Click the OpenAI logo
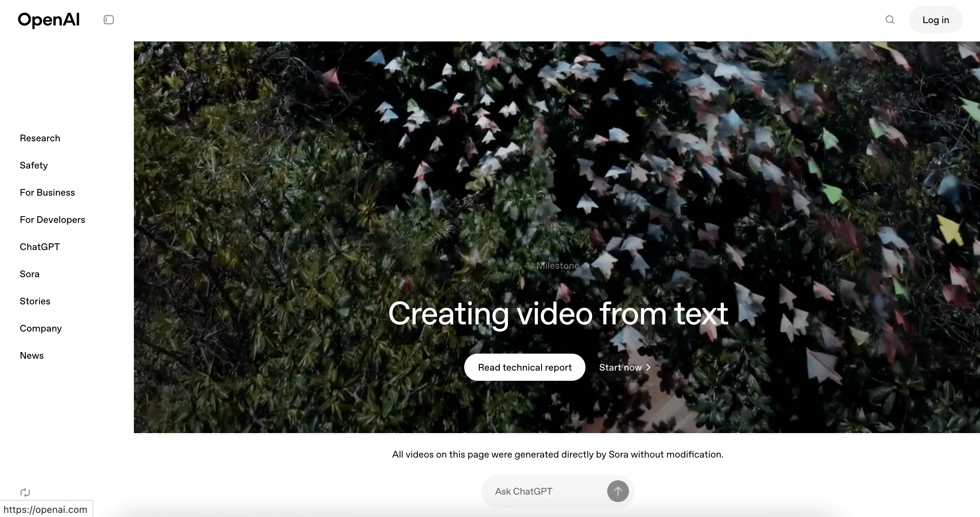 49,20
